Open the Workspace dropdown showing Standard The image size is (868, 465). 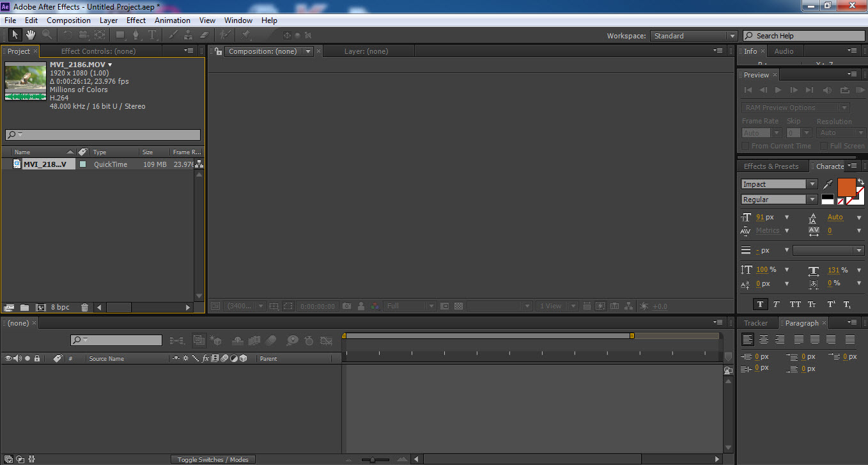coord(694,36)
